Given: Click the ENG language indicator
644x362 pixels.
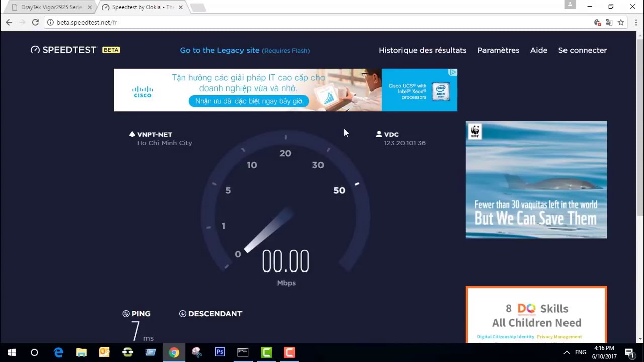Looking at the screenshot, I should point(581,352).
